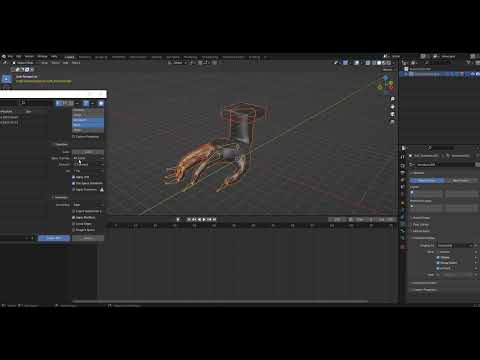This screenshot has height=360, width=480.
Task: Toggle camera view with the camera gizmo
Action: tap(392, 114)
